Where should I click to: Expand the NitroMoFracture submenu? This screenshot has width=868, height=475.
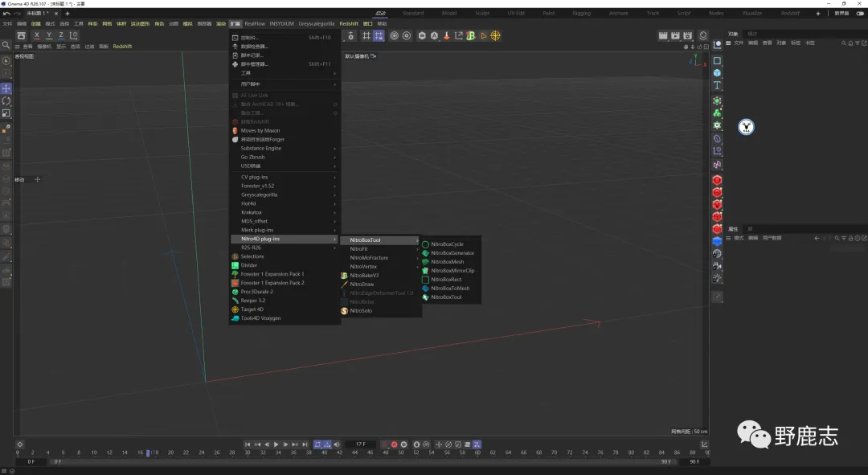pos(381,258)
